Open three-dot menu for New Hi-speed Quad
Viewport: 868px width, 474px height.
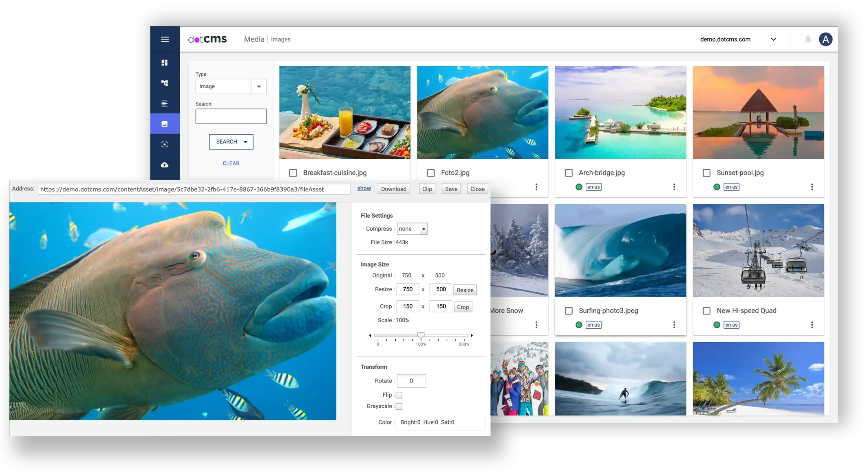tap(812, 325)
